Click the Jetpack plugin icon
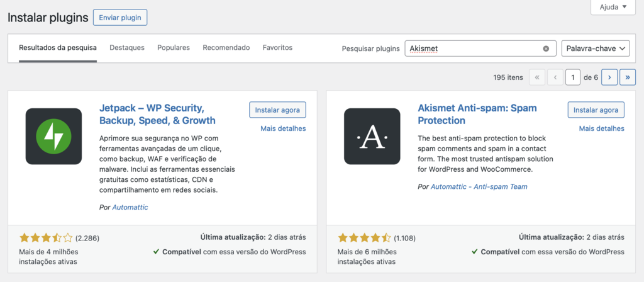 click(53, 136)
